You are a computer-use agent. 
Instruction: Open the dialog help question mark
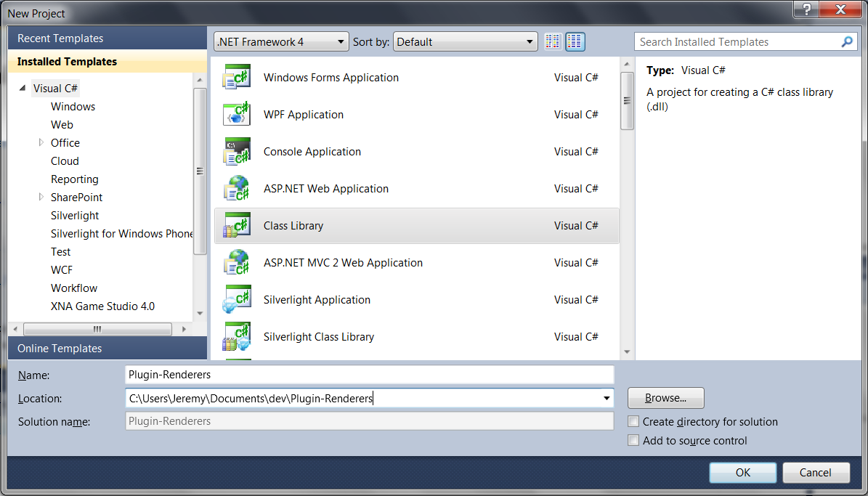point(807,9)
